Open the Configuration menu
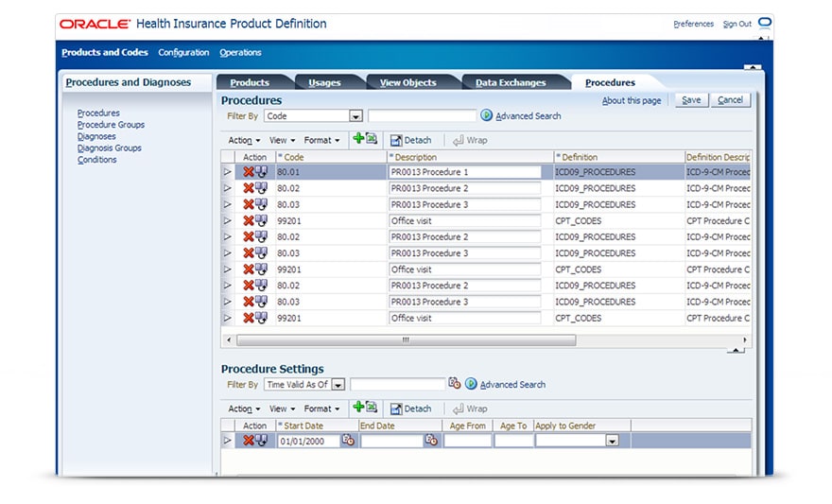Viewport: 832px width, 504px height. (x=183, y=53)
